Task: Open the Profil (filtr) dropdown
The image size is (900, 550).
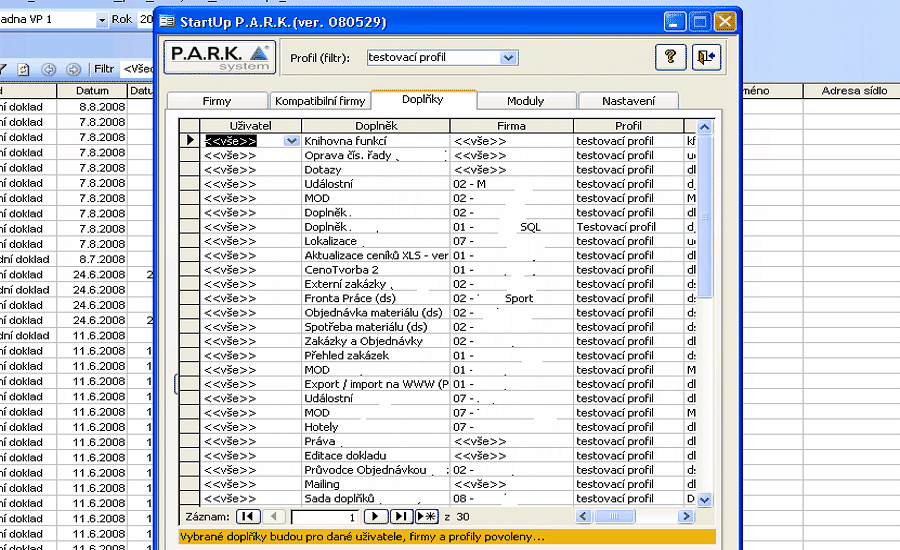Action: 507,57
